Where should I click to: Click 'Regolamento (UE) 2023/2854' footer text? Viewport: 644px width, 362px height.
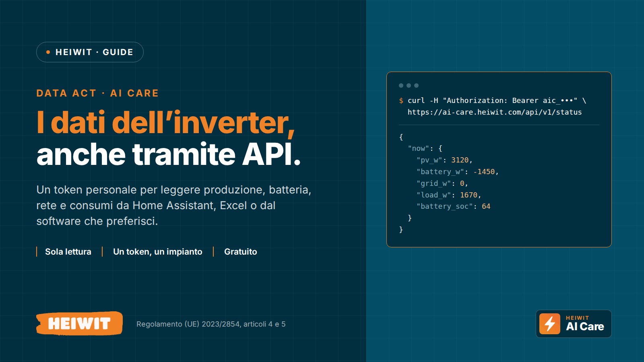[211, 324]
